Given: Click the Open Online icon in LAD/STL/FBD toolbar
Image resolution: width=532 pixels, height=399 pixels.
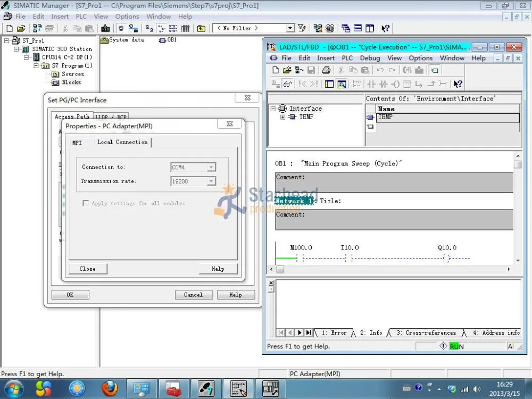Looking at the screenshot, I should (x=299, y=70).
